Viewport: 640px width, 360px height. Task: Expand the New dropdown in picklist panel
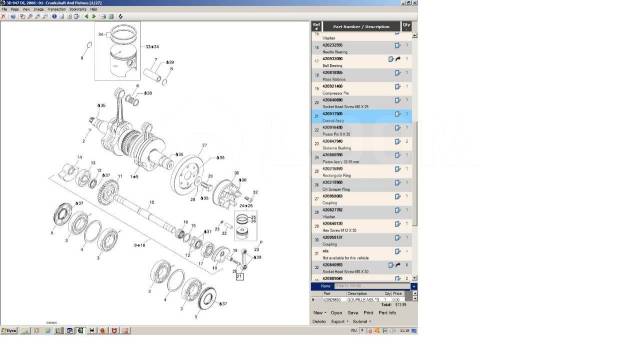coord(320,313)
